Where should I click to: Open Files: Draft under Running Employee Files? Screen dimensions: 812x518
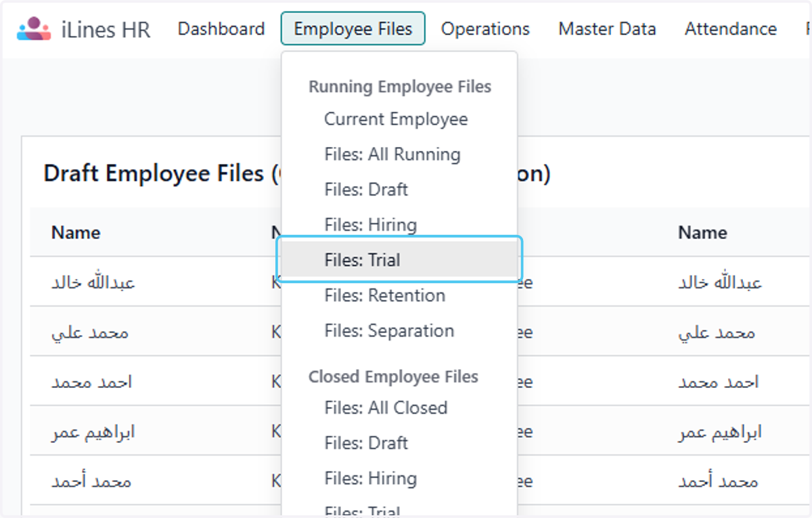click(x=366, y=190)
